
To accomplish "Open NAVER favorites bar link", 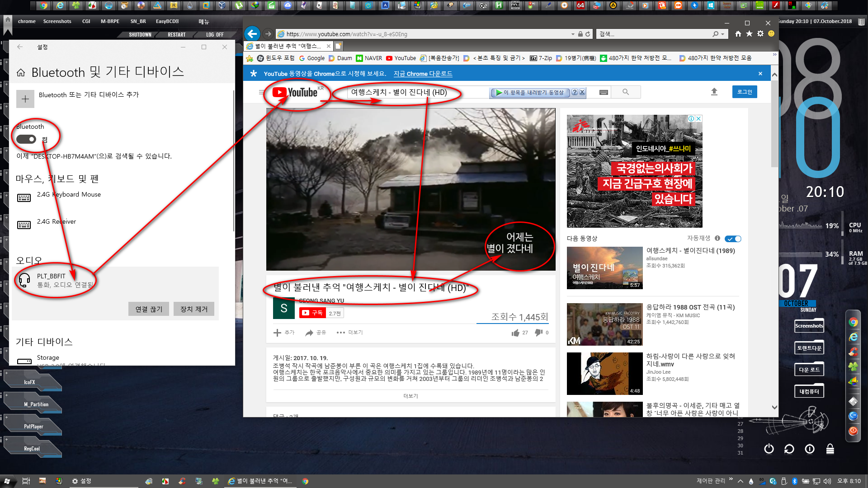I will click(x=369, y=58).
